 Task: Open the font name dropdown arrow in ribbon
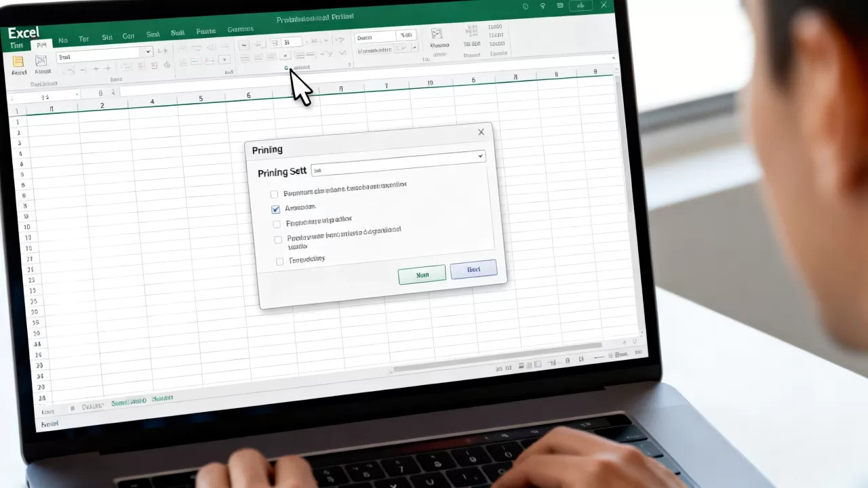(149, 52)
